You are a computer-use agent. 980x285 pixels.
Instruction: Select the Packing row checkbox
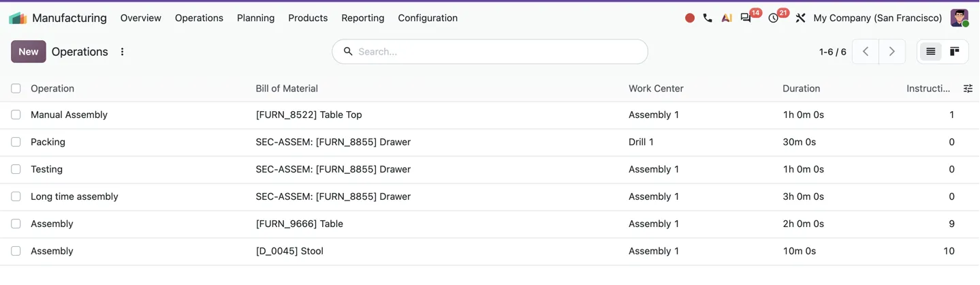16,142
